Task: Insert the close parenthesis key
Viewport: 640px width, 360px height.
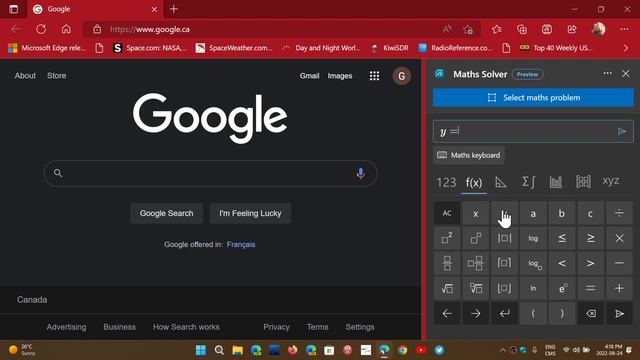Action: click(x=562, y=313)
